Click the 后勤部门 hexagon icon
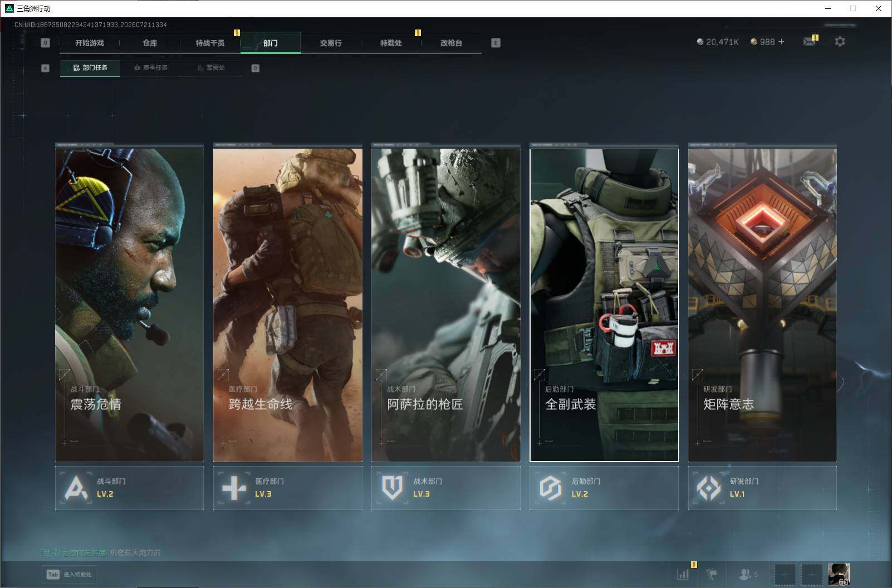Screen dimensions: 892x588 click(550, 488)
